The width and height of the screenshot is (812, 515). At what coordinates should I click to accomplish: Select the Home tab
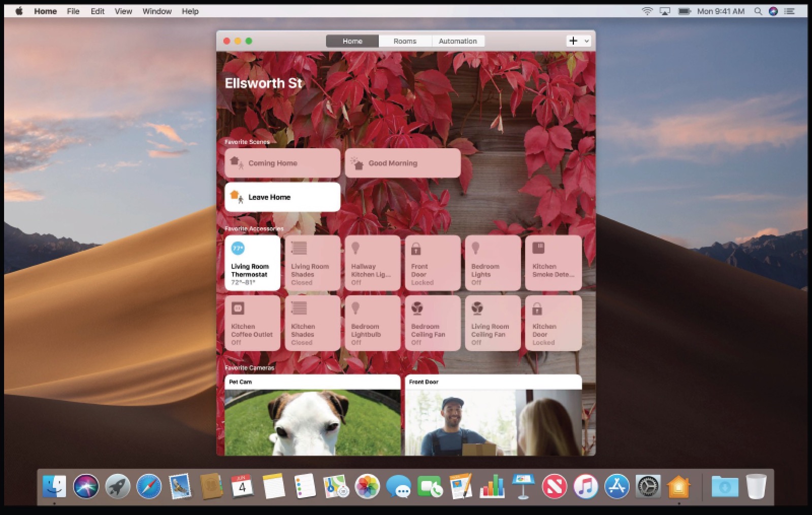click(x=352, y=41)
